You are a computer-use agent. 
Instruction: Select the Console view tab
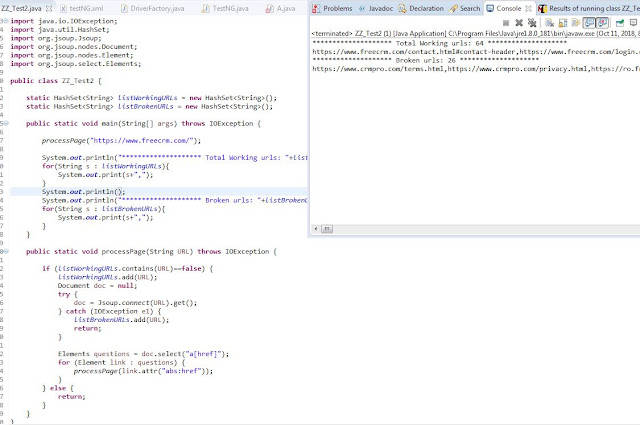click(x=509, y=8)
